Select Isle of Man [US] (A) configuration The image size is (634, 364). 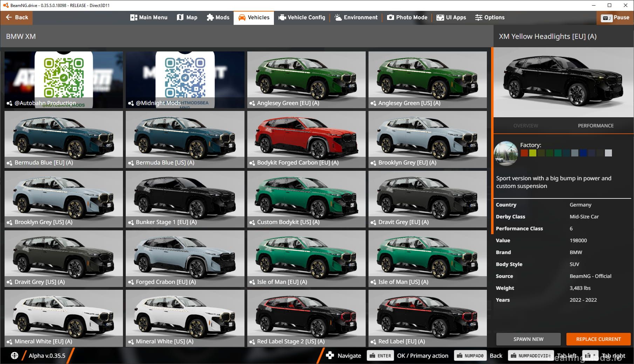coord(427,258)
